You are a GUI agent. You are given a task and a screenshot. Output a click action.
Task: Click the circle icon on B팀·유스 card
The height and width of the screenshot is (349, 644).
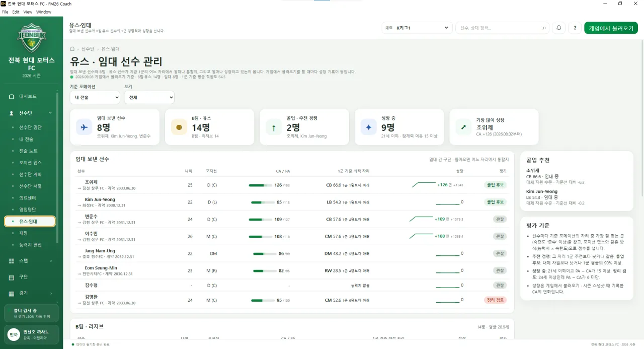(x=179, y=127)
